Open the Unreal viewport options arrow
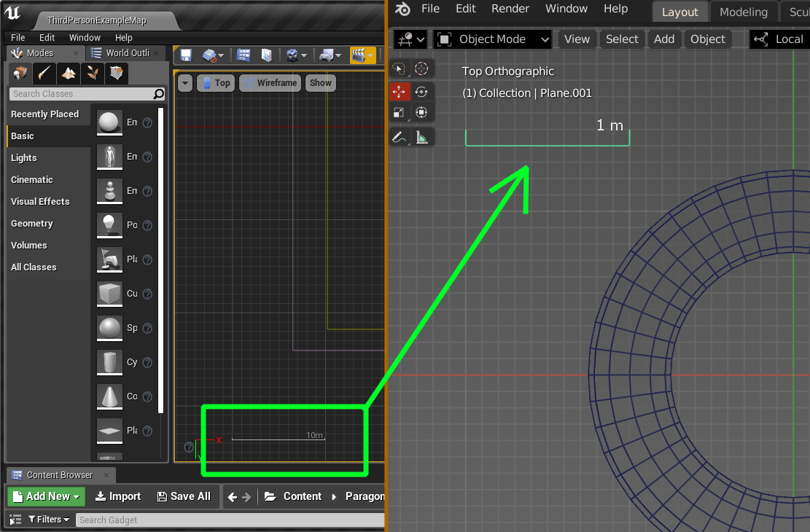The image size is (810, 532). 185,83
